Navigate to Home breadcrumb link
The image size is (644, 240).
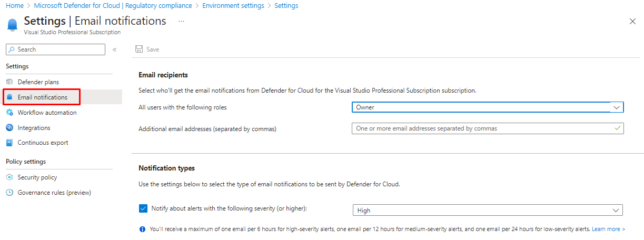pyautogui.click(x=14, y=6)
